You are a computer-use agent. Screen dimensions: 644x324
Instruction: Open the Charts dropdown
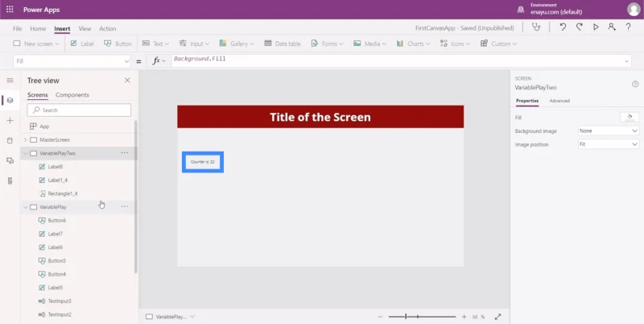(413, 44)
